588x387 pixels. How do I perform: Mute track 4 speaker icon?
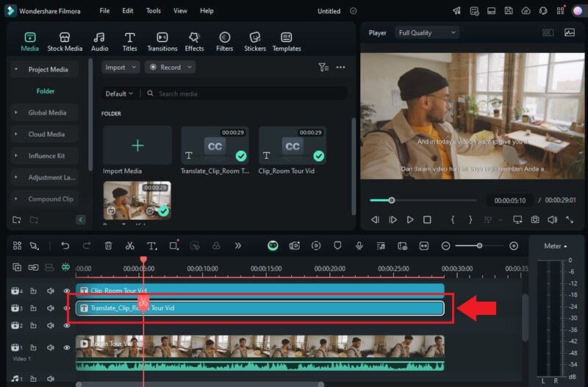point(51,291)
